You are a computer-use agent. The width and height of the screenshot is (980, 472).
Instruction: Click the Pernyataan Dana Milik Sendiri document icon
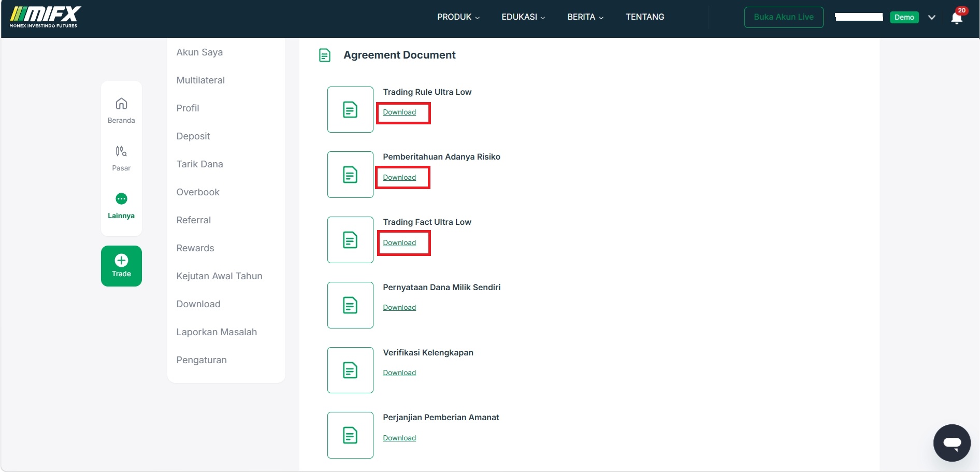pos(350,305)
